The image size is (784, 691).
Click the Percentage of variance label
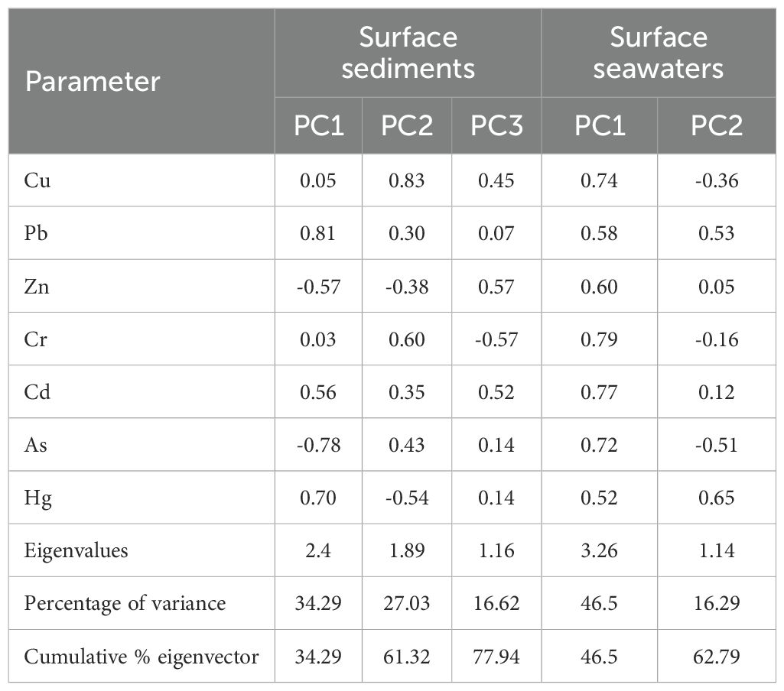point(125,603)
